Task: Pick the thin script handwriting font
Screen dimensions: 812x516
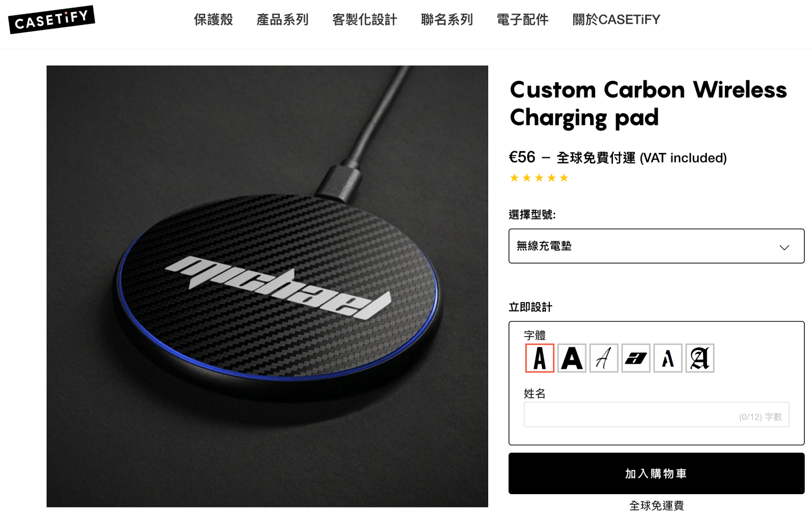Action: pos(603,358)
